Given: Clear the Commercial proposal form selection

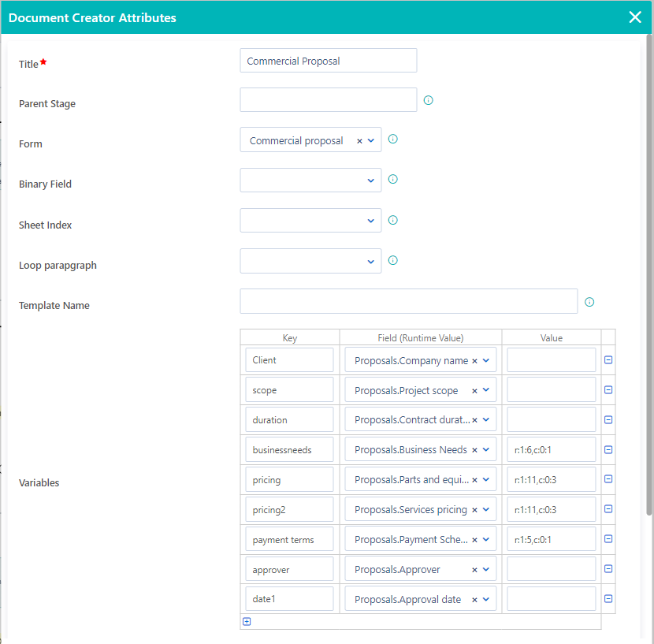Looking at the screenshot, I should point(359,141).
